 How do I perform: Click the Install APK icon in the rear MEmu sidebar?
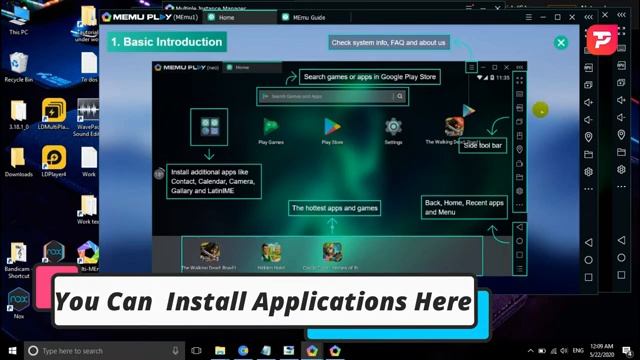(x=621, y=65)
